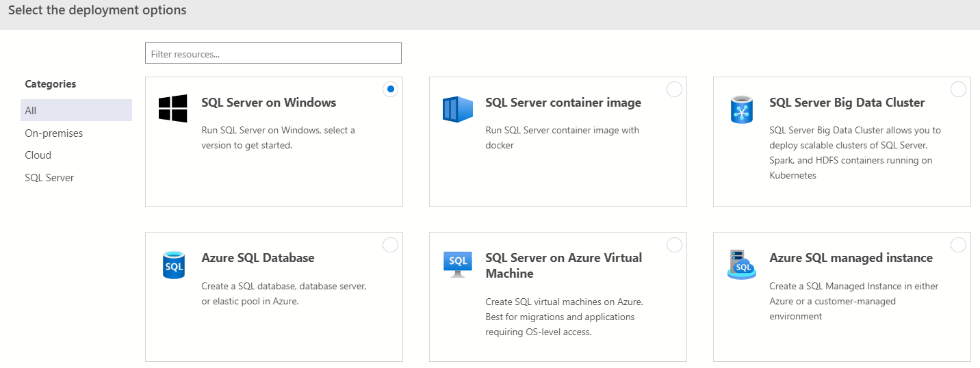
Task: Select the SQL Server on Windows radio button
Action: (x=390, y=89)
